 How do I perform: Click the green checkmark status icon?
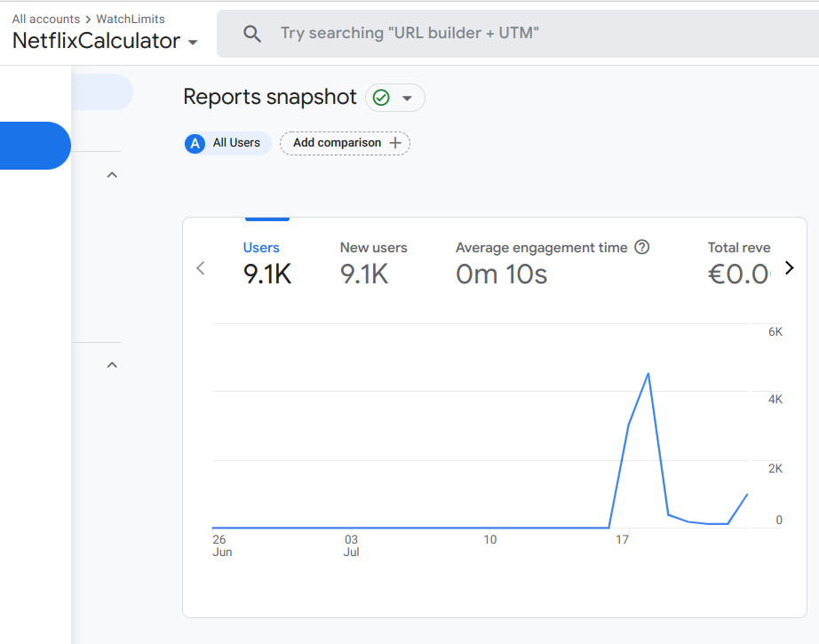pyautogui.click(x=382, y=98)
